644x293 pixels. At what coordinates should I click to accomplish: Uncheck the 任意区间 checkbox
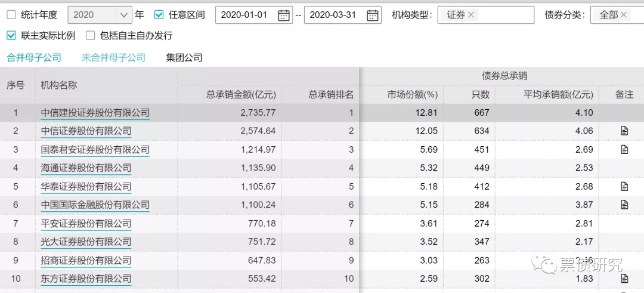pos(159,15)
